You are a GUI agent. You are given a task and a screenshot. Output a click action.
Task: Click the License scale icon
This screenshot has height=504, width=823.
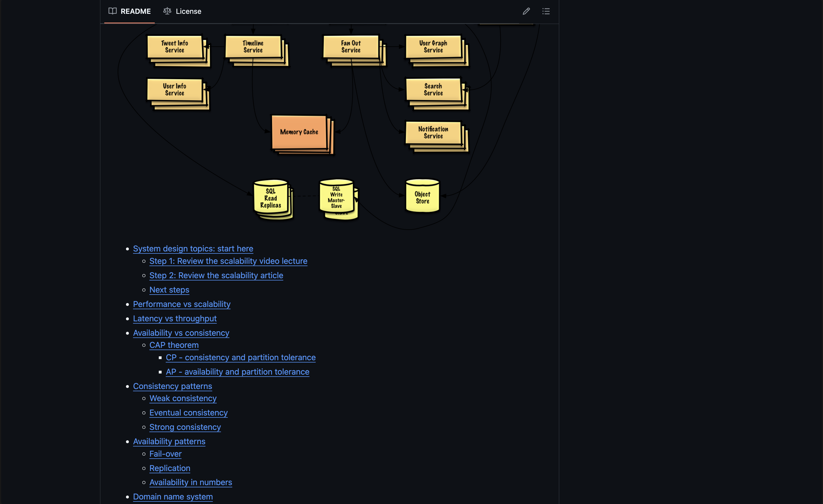point(167,11)
